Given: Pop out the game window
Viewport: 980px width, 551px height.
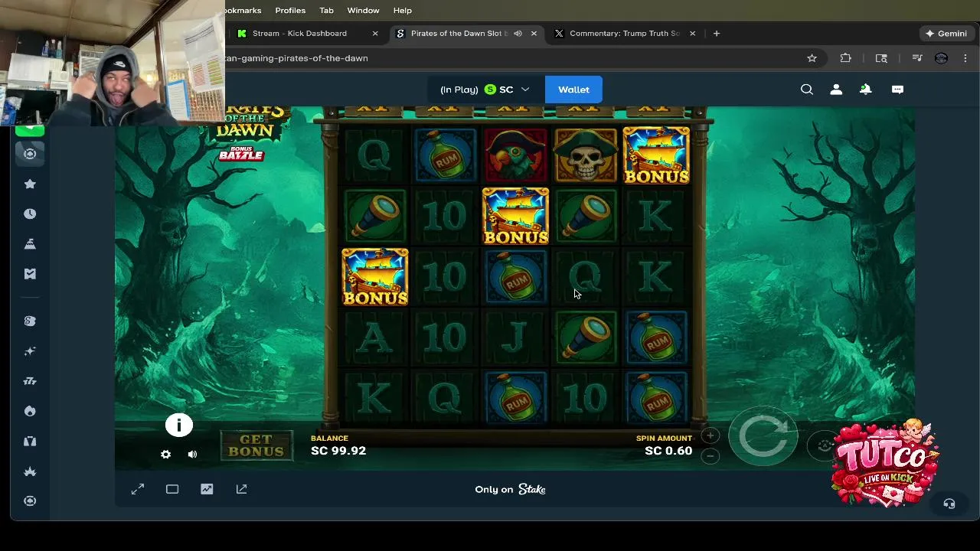Looking at the screenshot, I should 241,489.
